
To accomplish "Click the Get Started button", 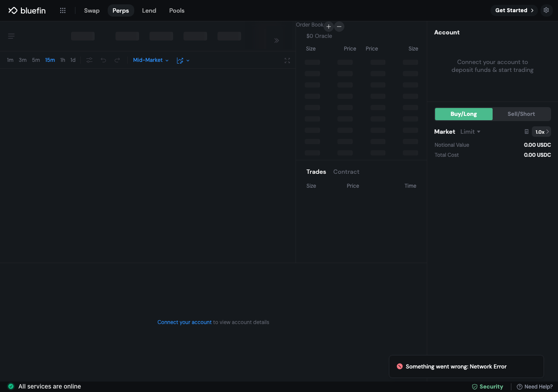I will click(x=514, y=10).
